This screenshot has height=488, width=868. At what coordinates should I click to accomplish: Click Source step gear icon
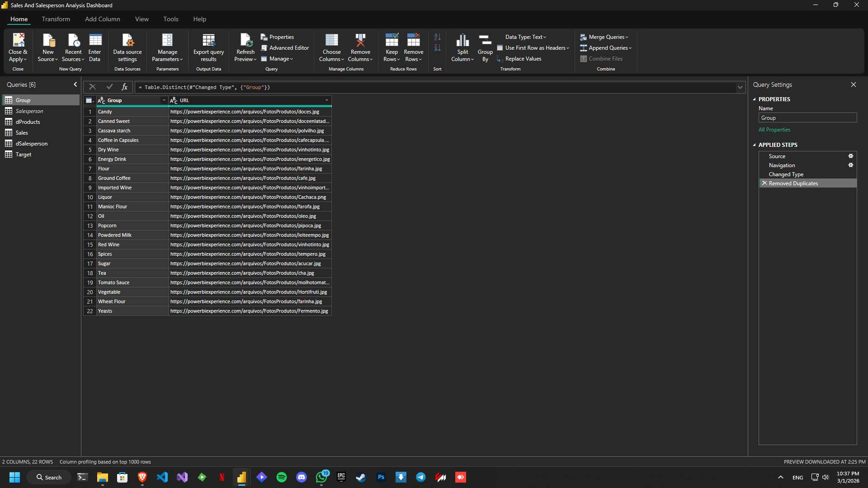click(850, 156)
